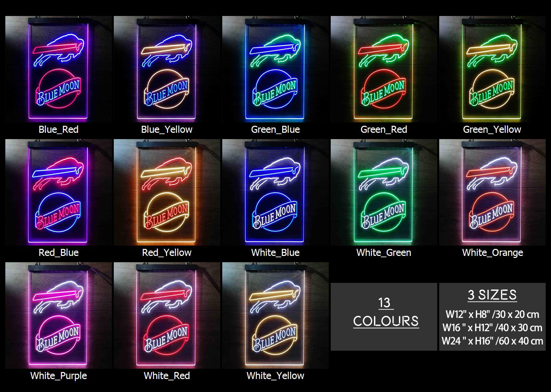This screenshot has width=551, height=392.
Task: Select the White_Purple sign variant
Action: tap(59, 315)
